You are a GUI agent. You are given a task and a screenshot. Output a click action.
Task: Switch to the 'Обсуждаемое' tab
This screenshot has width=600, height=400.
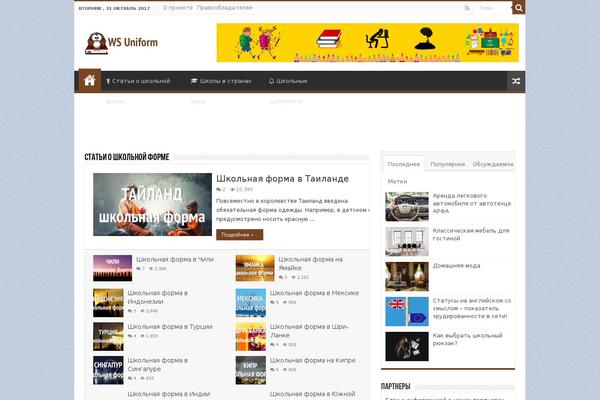pos(493,164)
